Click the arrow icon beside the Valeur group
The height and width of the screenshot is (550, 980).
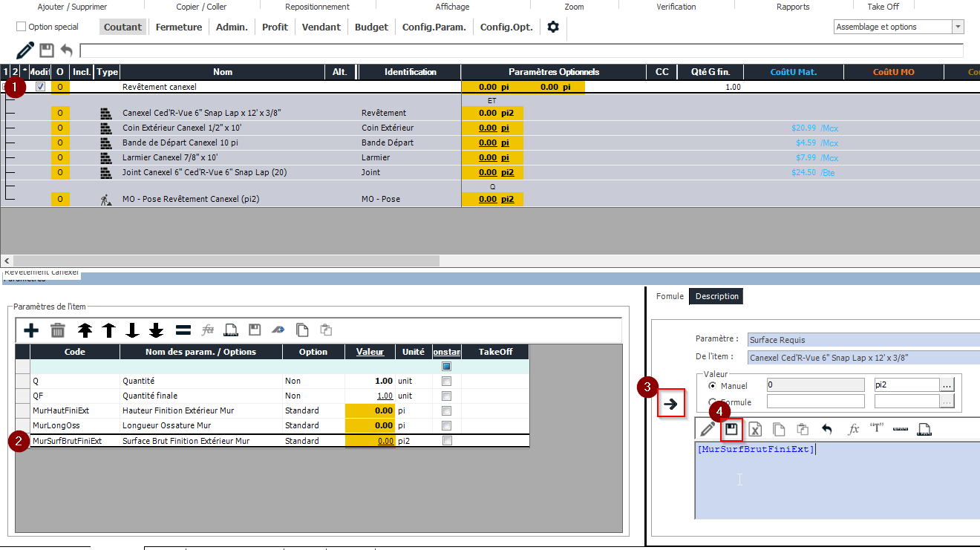(670, 405)
